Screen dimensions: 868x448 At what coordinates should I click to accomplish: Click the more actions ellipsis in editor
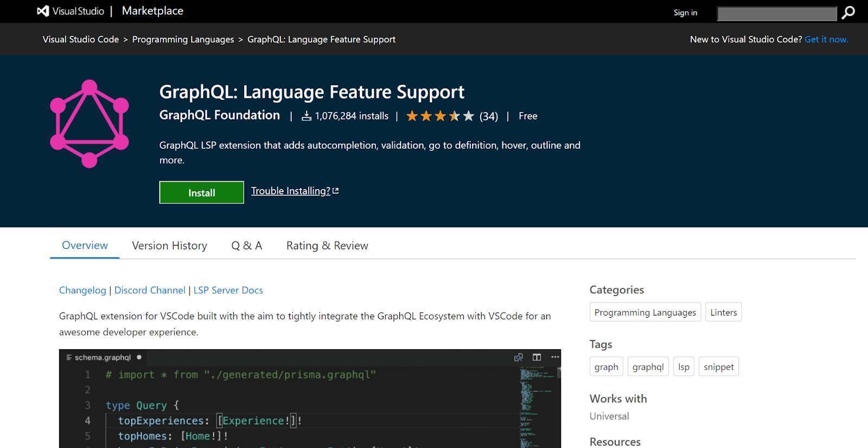[554, 357]
